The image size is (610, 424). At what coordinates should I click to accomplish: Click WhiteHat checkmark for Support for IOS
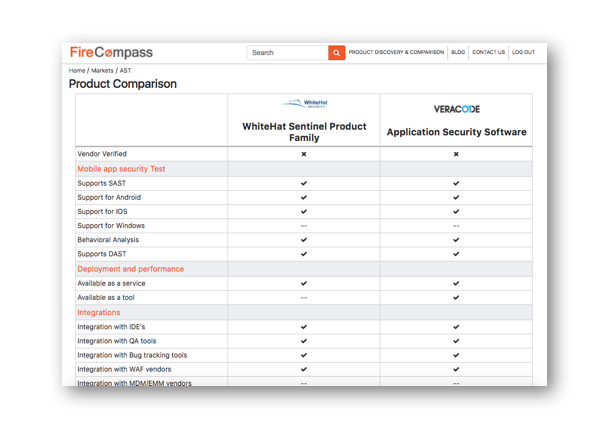point(304,212)
